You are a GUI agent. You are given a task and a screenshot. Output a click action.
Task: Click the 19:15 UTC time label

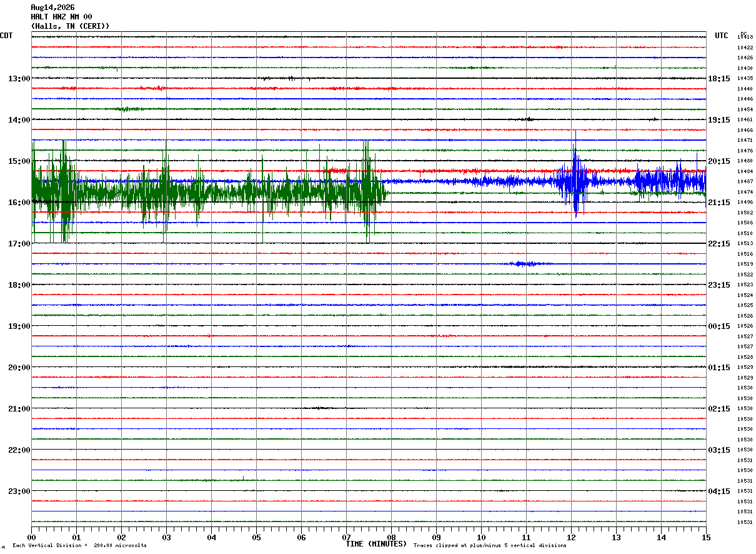[x=719, y=120]
